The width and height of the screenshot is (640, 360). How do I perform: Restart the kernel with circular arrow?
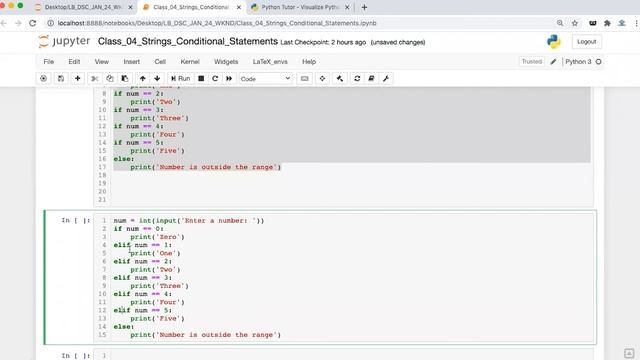(215, 78)
